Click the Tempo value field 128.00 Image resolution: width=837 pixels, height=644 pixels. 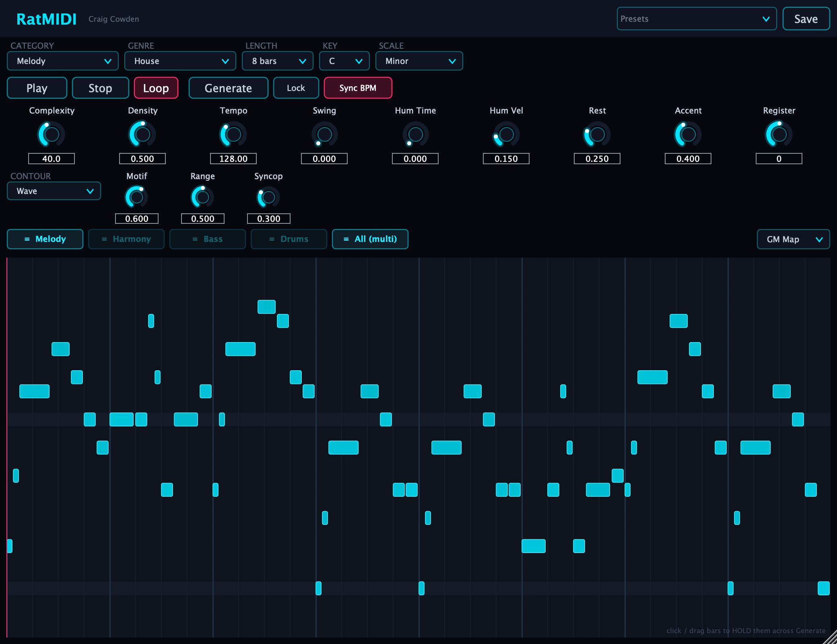pyautogui.click(x=233, y=159)
